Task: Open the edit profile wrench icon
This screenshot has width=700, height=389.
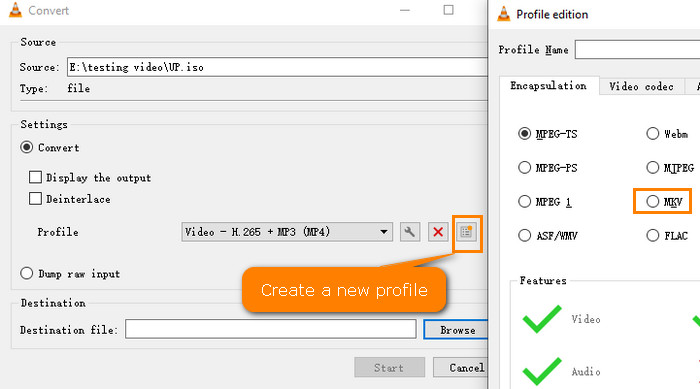Action: point(410,232)
